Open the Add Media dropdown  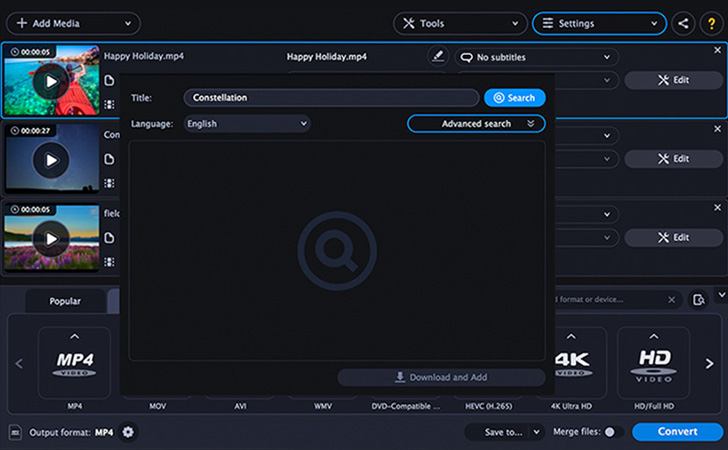click(x=73, y=23)
